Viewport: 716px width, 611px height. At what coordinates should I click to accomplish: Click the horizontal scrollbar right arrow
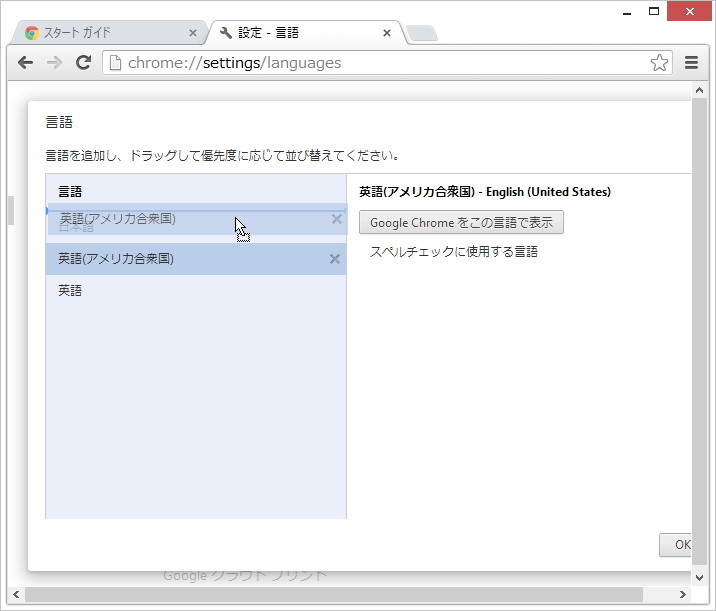pos(683,594)
